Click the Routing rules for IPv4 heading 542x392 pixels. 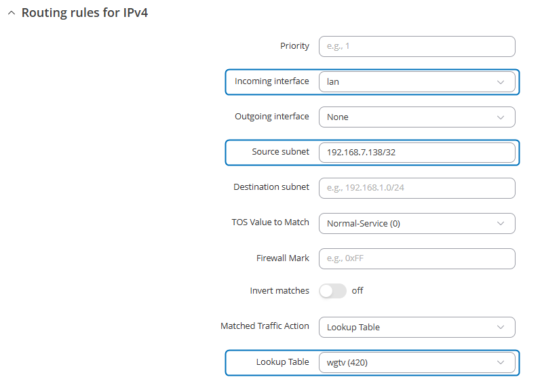(x=85, y=13)
